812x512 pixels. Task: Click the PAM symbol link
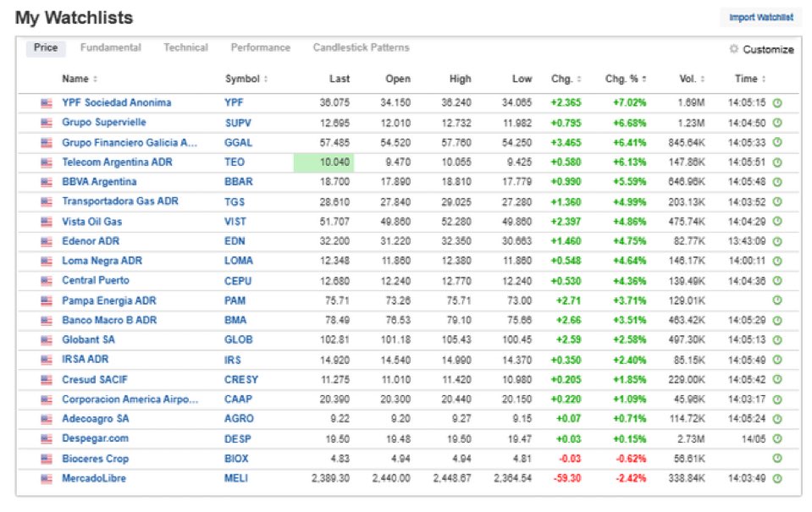click(235, 300)
